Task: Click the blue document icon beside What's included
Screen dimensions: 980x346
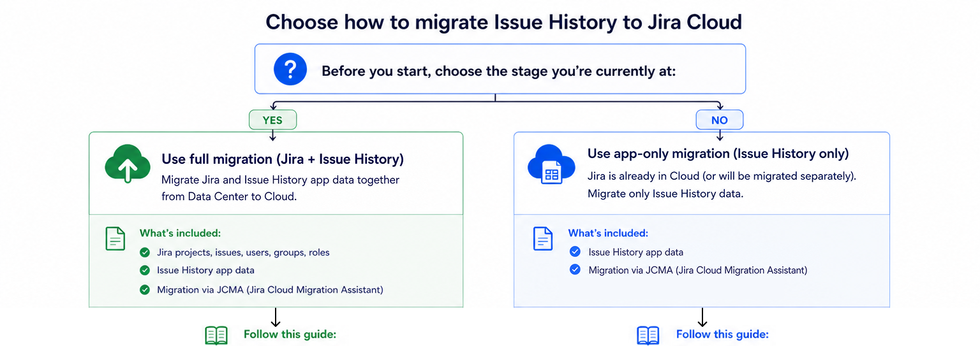Action: coord(542,238)
